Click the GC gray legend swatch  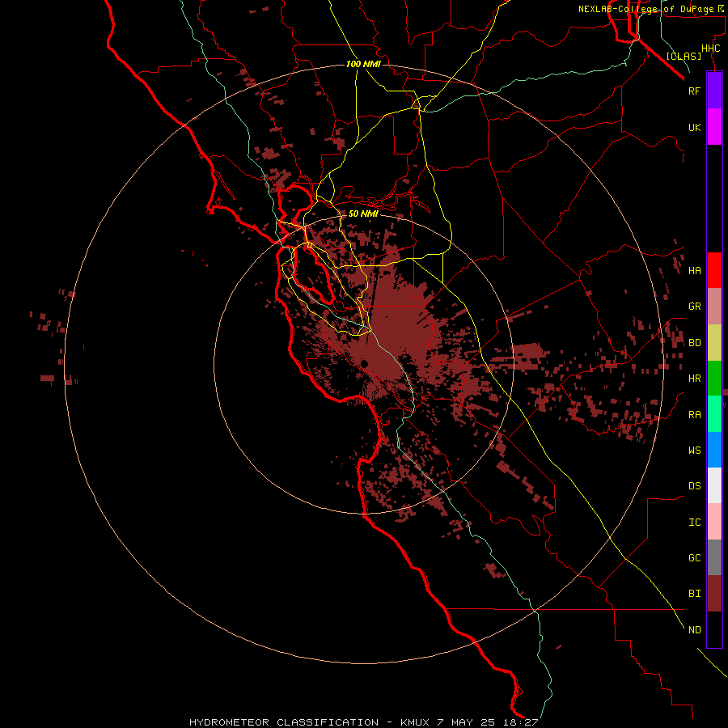pos(714,557)
